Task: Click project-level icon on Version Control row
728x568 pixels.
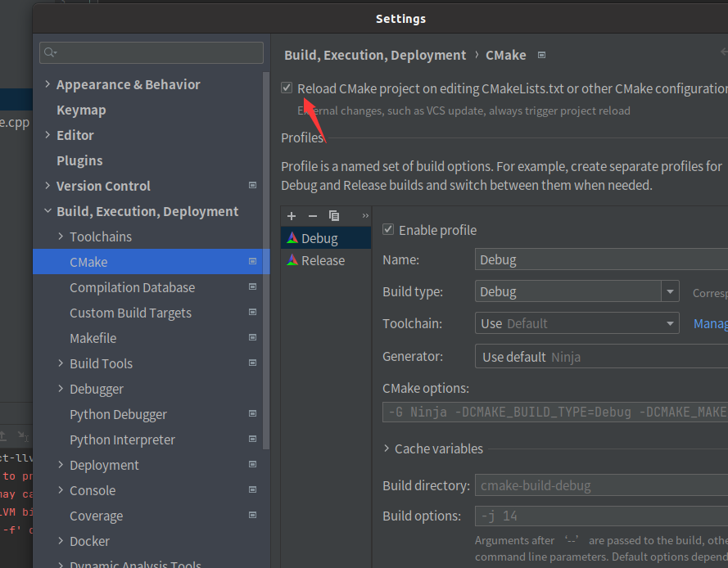Action: [x=252, y=185]
